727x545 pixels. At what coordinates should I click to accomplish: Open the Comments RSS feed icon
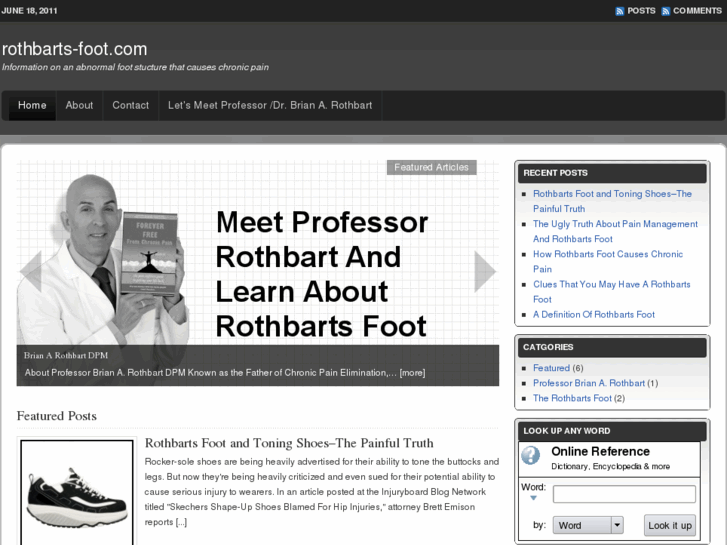(x=666, y=11)
